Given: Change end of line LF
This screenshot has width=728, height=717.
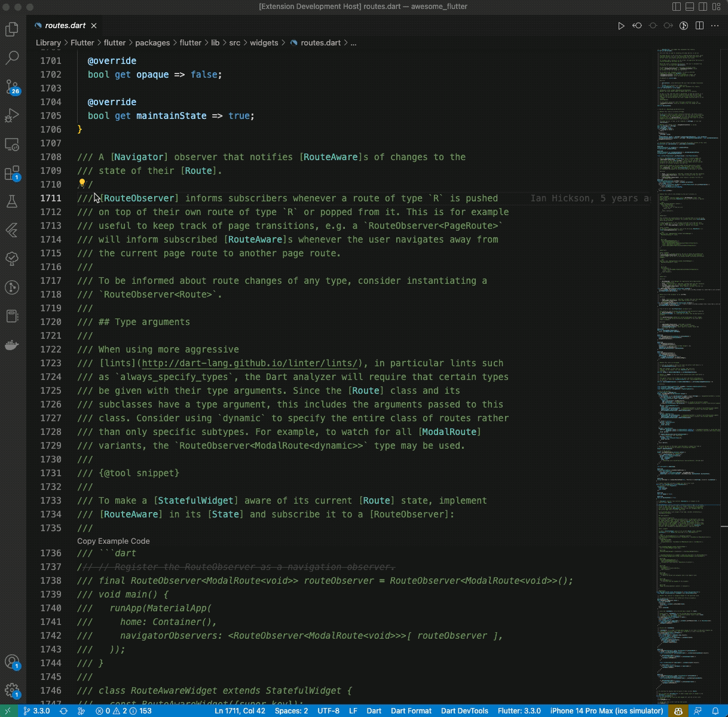Looking at the screenshot, I should click(353, 711).
